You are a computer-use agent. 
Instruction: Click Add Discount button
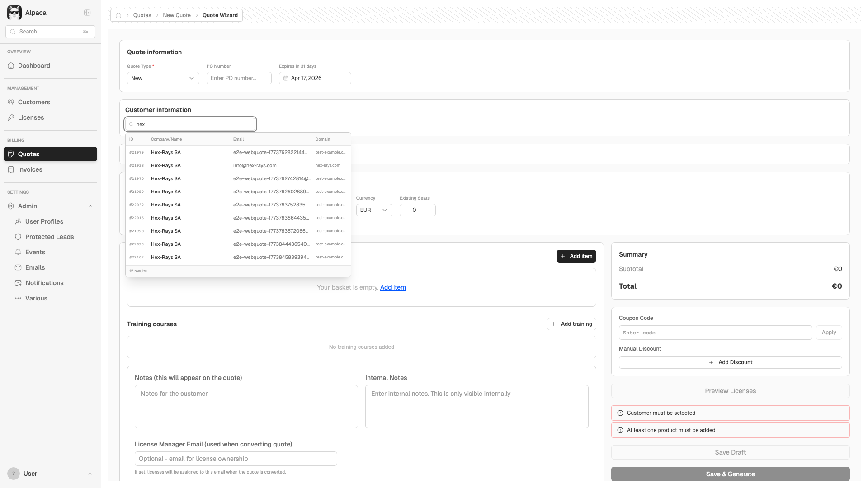coord(730,362)
